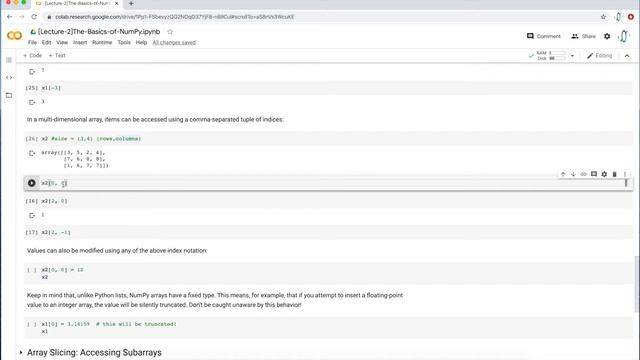This screenshot has height=360, width=640.
Task: Open Colab settings gear in header
Action: point(607,36)
